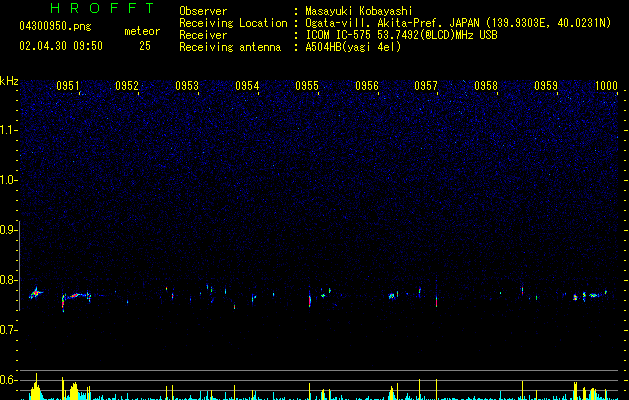Select the filename 04300950.png
Image resolution: width=629 pixels, height=400 pixels.
tap(55, 27)
